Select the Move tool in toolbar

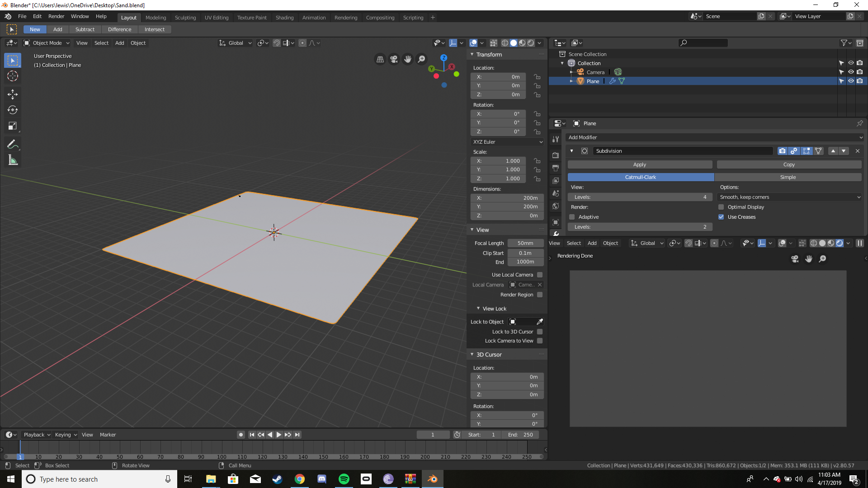tap(13, 94)
